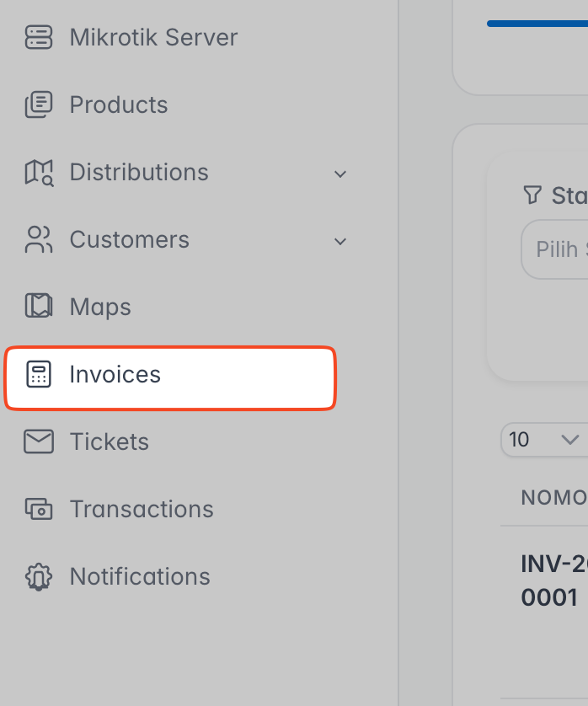Click the Distributions map-search icon

pos(39,172)
